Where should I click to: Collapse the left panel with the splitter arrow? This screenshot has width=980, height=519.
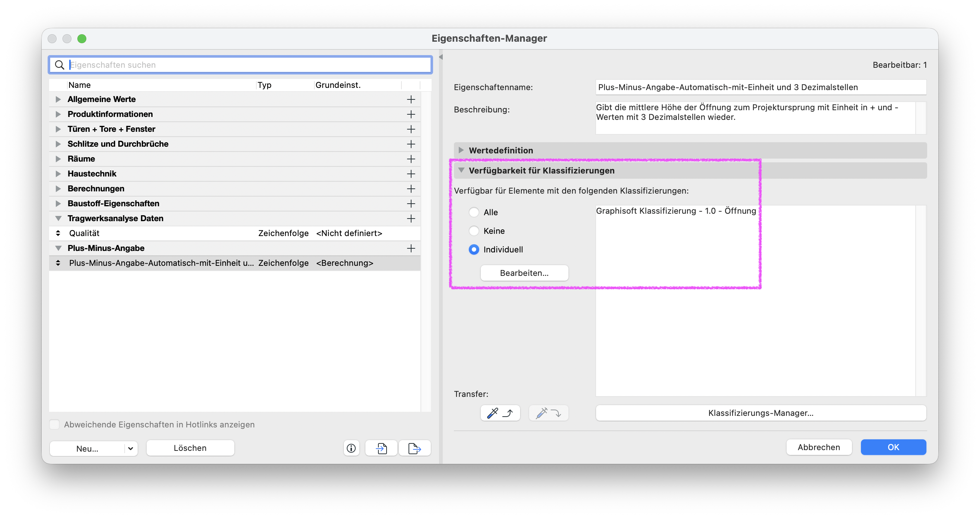(x=441, y=57)
